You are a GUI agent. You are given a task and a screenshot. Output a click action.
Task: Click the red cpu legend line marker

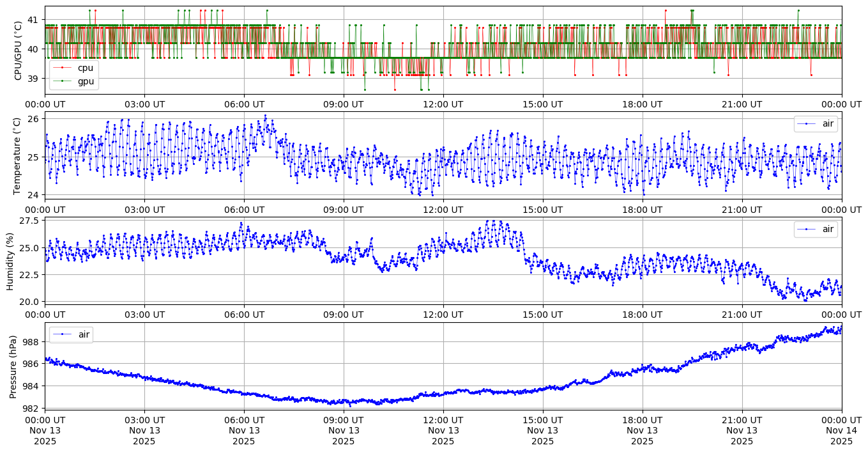(63, 68)
